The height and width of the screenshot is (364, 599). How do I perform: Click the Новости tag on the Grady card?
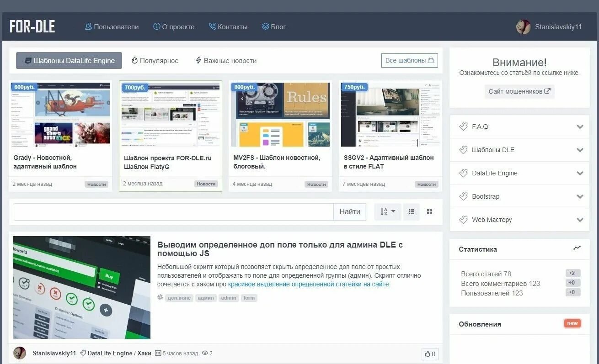point(96,184)
